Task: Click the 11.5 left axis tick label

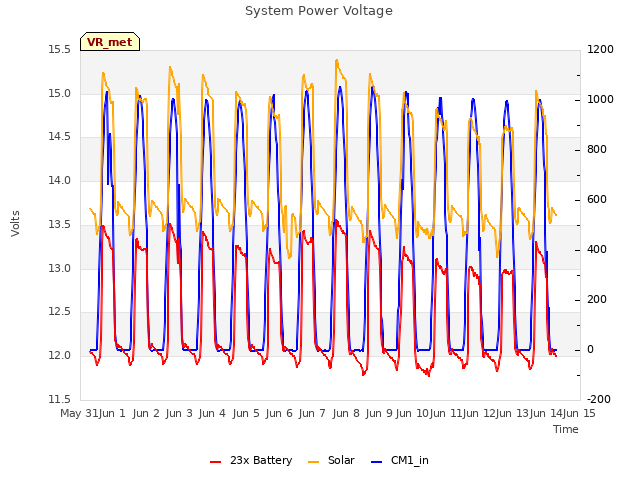Action: (x=60, y=399)
